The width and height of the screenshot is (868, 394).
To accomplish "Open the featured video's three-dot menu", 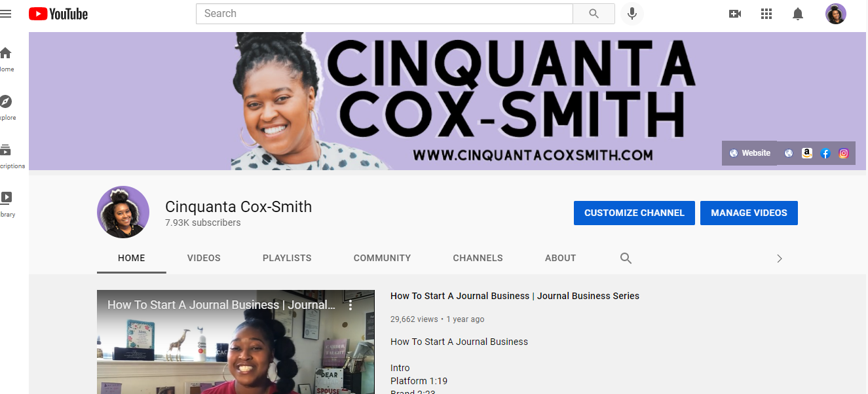I will point(350,305).
